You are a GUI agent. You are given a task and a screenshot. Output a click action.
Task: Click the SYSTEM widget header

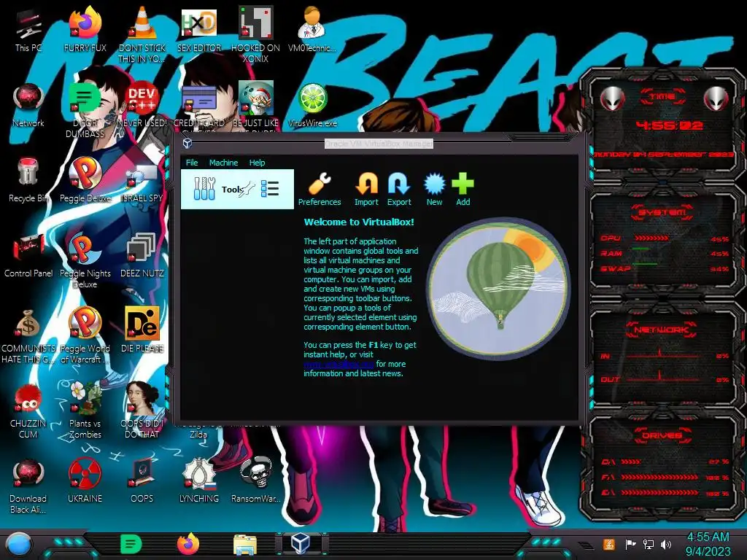tap(661, 212)
